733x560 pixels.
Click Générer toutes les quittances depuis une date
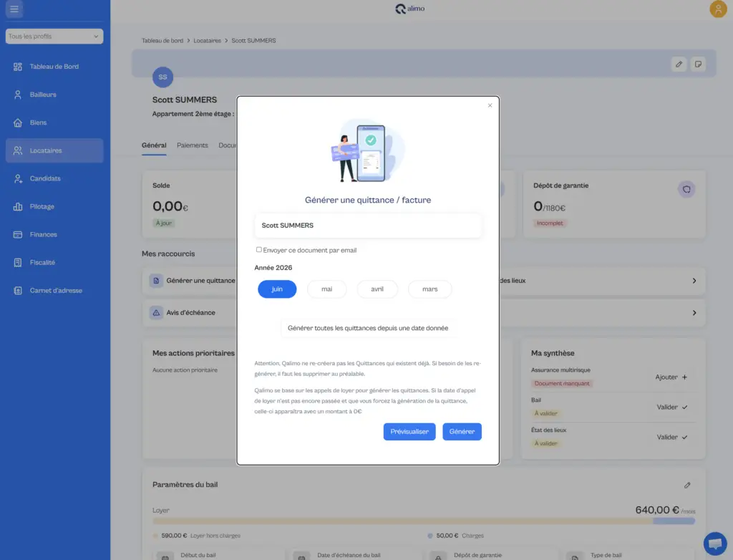click(x=368, y=329)
